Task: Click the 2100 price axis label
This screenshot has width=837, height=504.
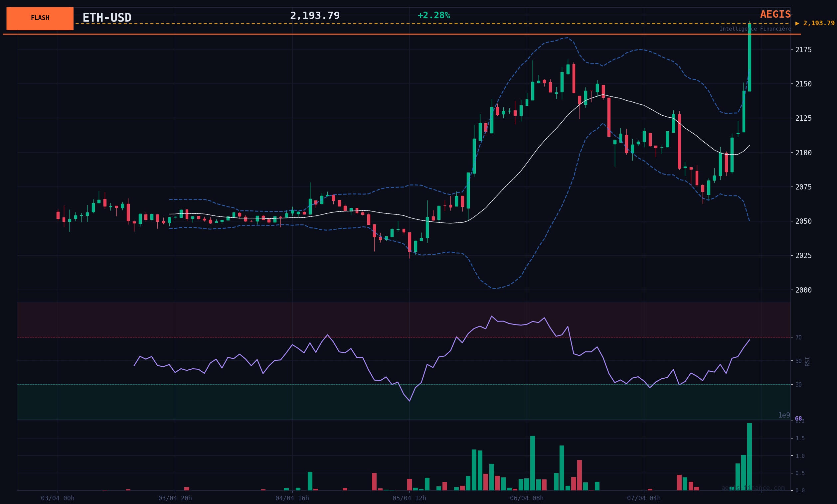Action: 803,153
